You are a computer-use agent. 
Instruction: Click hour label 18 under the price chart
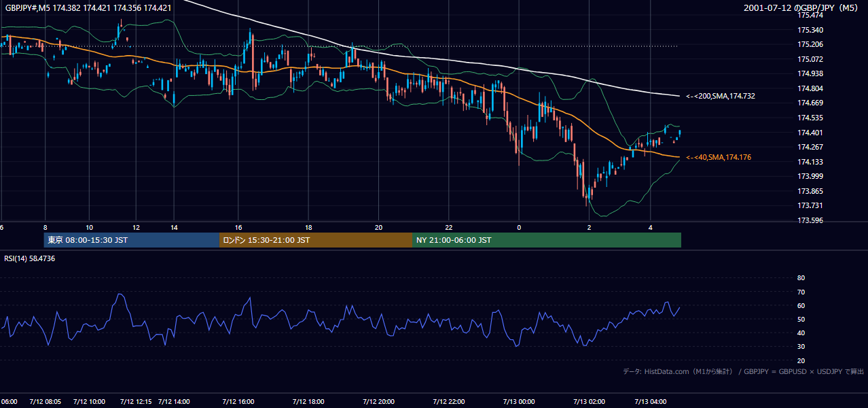pyautogui.click(x=308, y=227)
